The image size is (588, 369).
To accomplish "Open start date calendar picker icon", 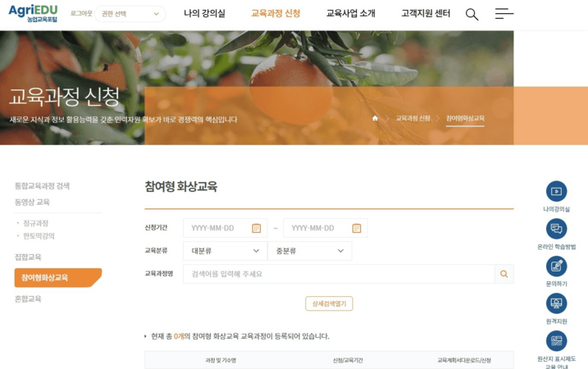I will (x=256, y=228).
